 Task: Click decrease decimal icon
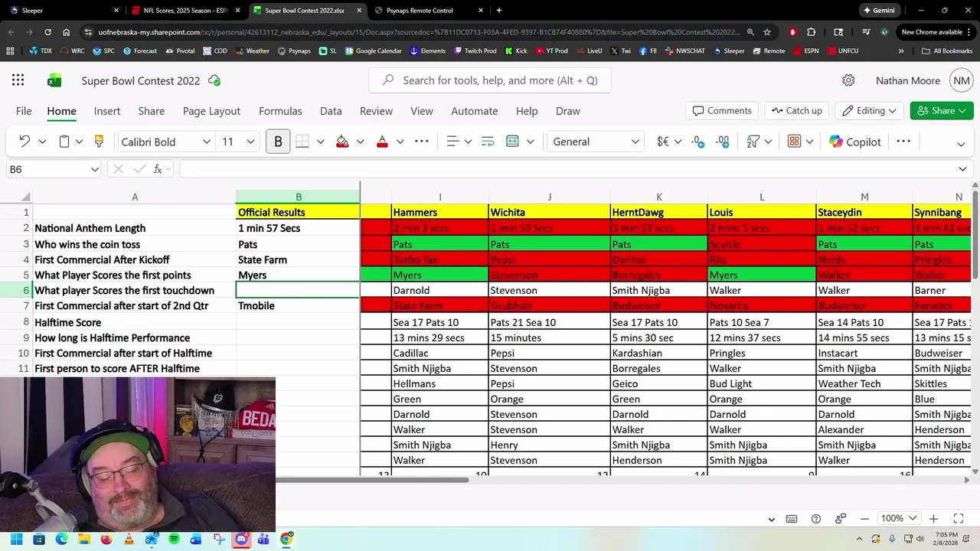697,142
